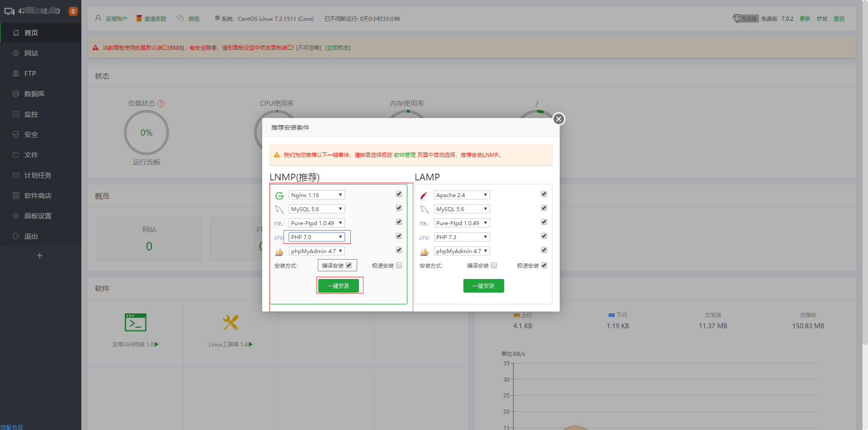
Task: Close the 推荐安装套件 dialog
Action: pyautogui.click(x=559, y=119)
